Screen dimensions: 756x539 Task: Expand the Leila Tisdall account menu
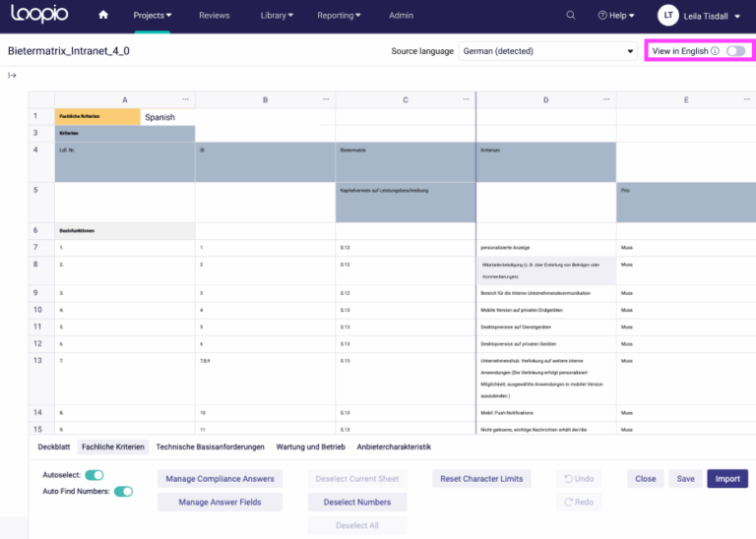tap(712, 17)
